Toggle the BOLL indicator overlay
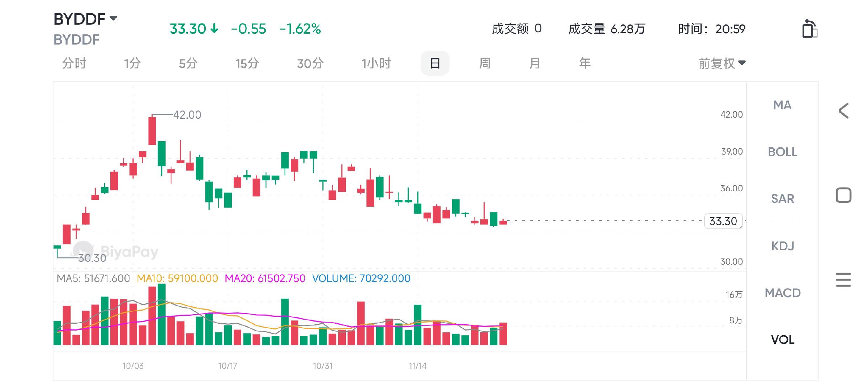The image size is (868, 391). pyautogui.click(x=782, y=152)
